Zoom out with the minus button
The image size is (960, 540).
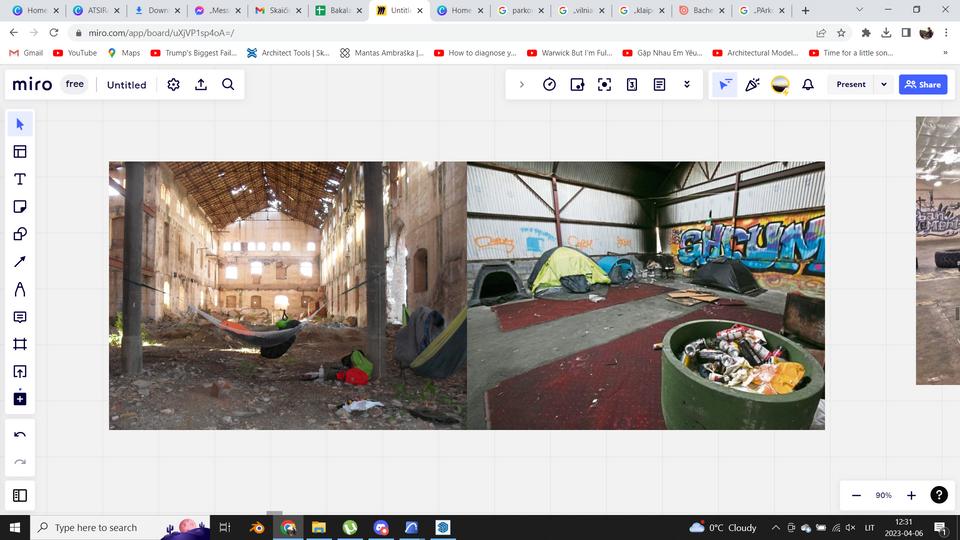(856, 495)
